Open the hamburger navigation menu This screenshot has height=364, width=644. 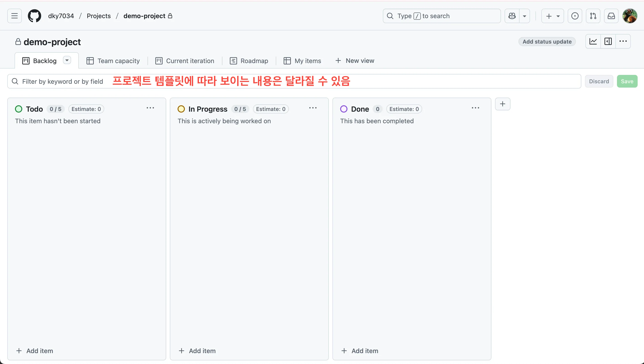coord(15,16)
